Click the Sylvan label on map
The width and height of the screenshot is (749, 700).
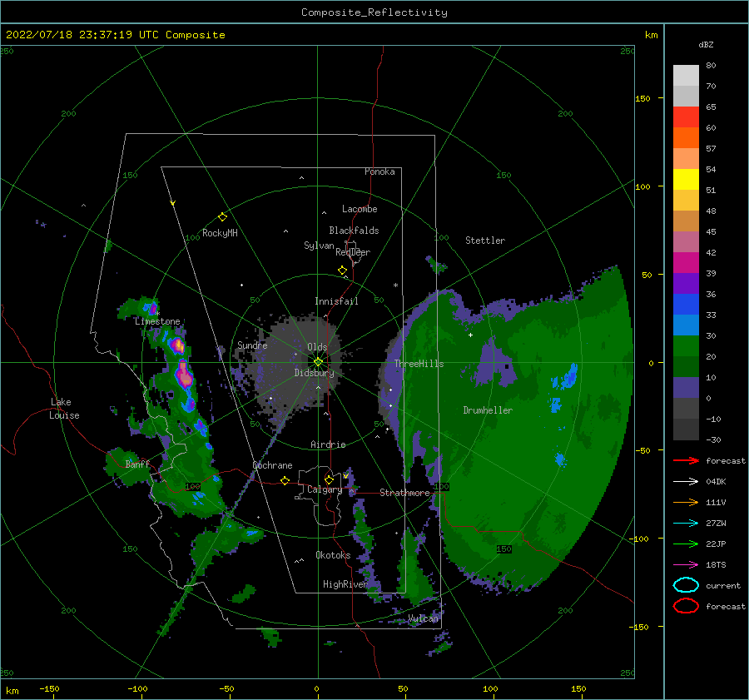[319, 246]
